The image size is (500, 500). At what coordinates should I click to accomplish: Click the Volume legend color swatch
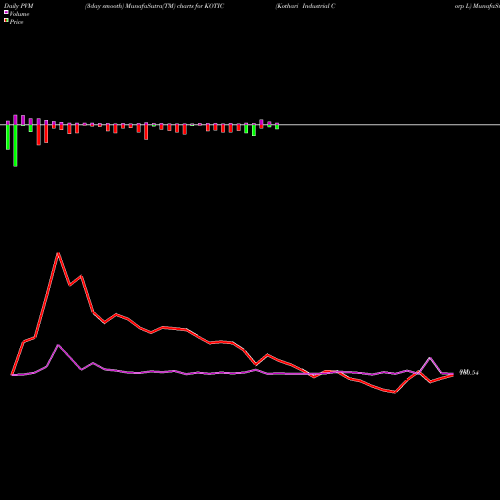tap(6, 12)
